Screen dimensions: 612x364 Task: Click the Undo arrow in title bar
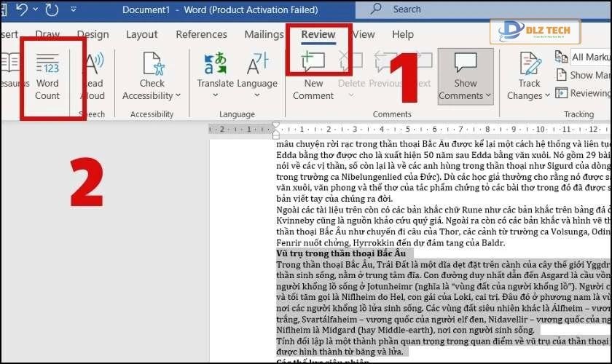(x=21, y=11)
